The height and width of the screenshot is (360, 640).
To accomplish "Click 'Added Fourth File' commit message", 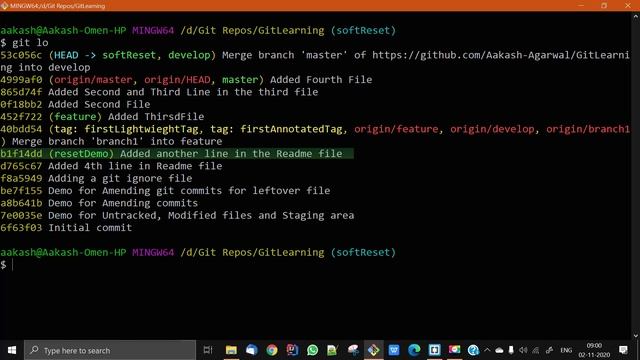I will pos(321,80).
